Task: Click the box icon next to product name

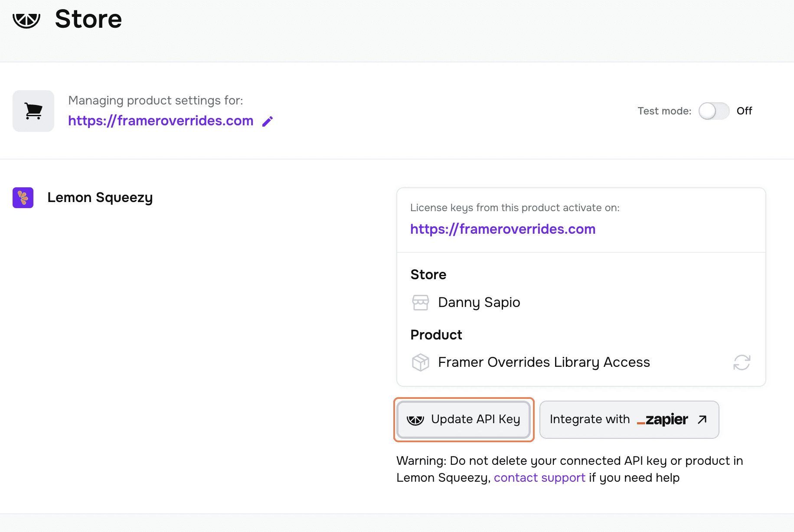Action: pyautogui.click(x=420, y=362)
